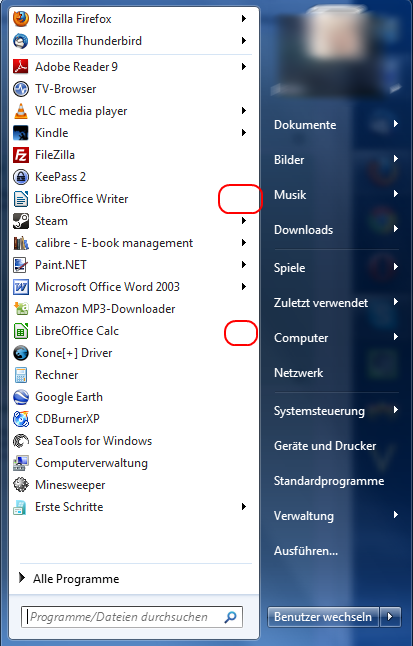Show Zuletzt verwendet items
This screenshot has height=646, width=413.
coord(321,303)
